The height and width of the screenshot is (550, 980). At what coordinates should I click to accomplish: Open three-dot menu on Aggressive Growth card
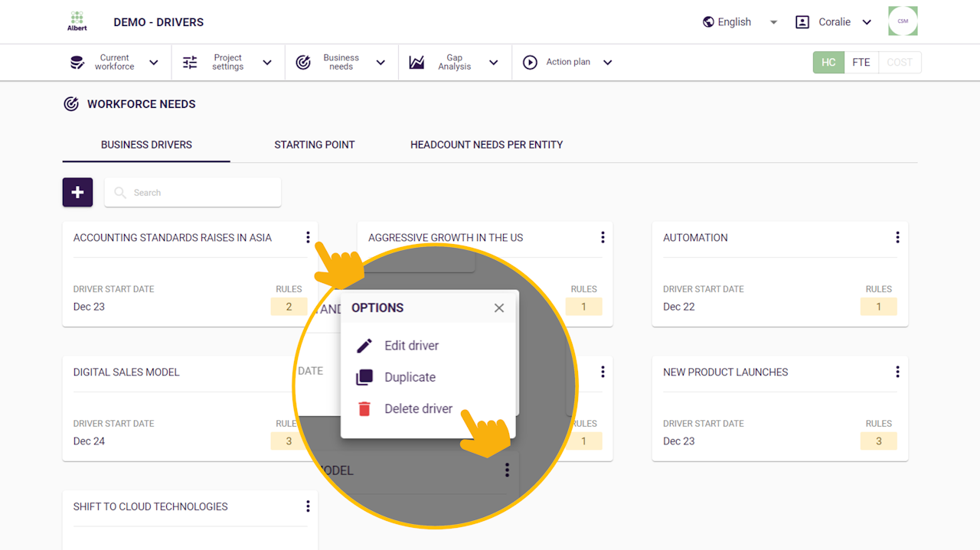point(603,238)
